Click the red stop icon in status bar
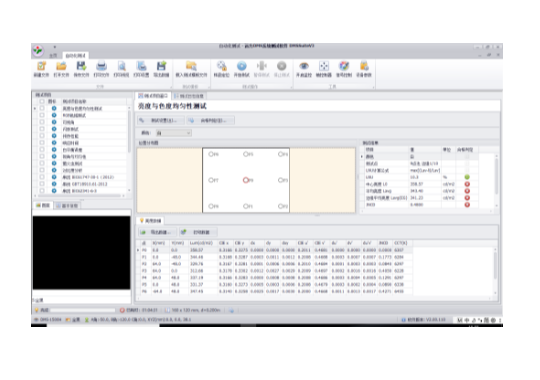This screenshot has width=540, height=380. [122, 310]
